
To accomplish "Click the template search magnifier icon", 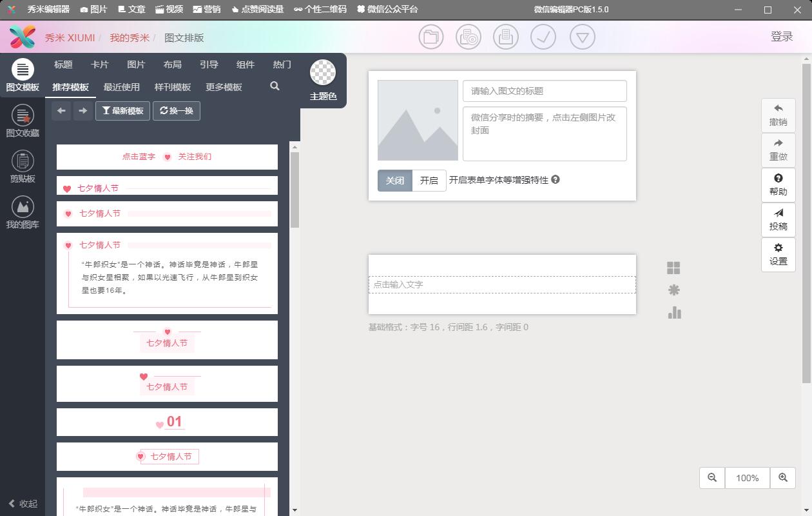I will (275, 86).
